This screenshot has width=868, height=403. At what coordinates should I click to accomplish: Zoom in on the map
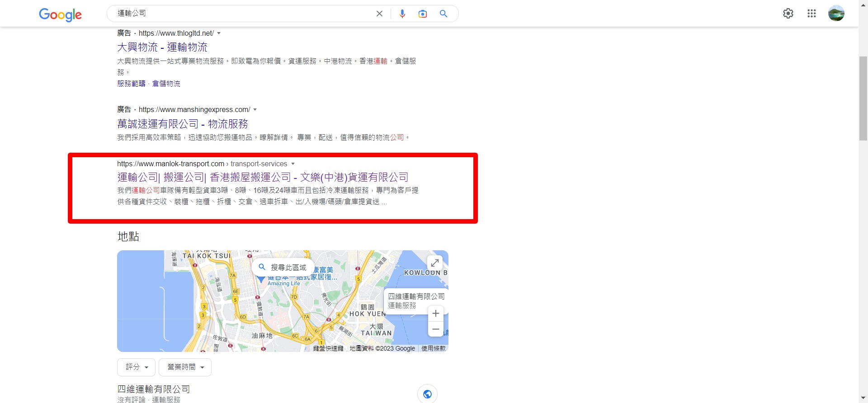[435, 313]
